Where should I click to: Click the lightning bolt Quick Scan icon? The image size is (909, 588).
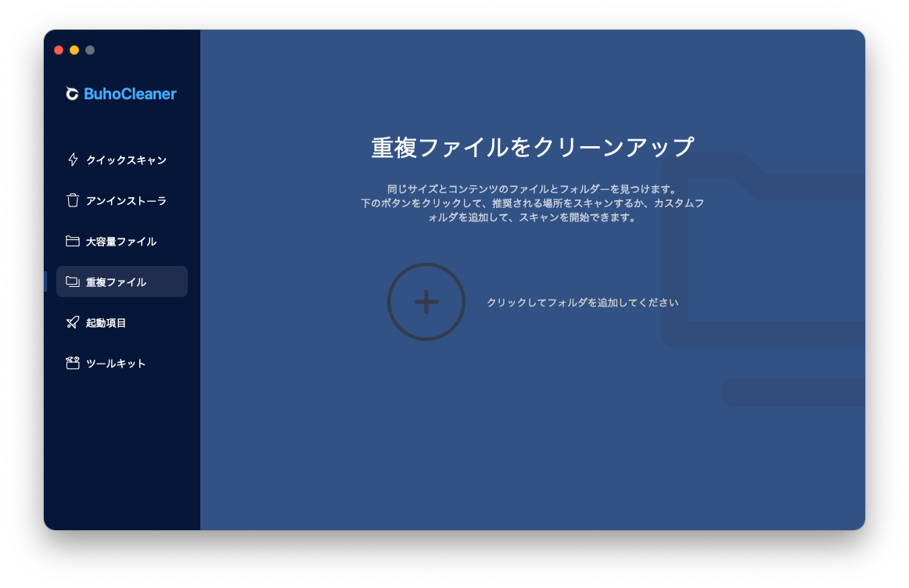pyautogui.click(x=73, y=160)
